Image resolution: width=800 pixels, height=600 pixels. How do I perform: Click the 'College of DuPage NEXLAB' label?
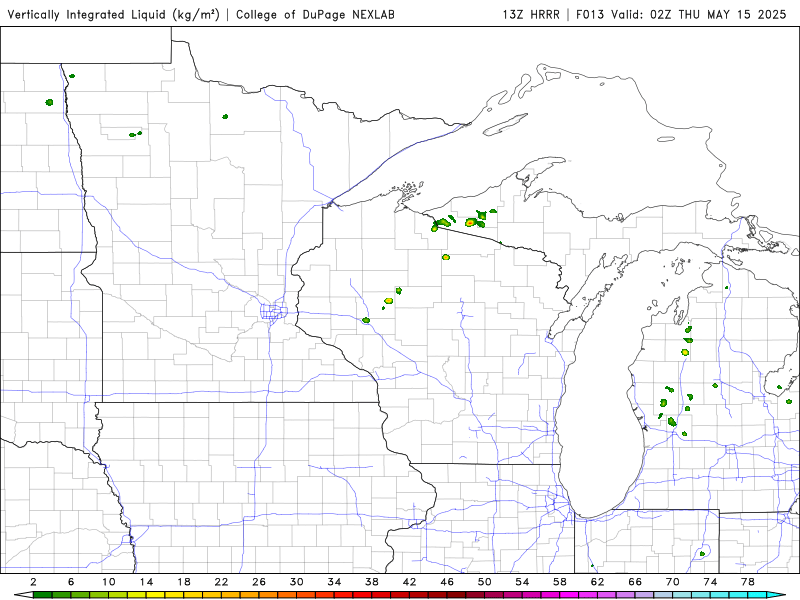[x=315, y=15]
